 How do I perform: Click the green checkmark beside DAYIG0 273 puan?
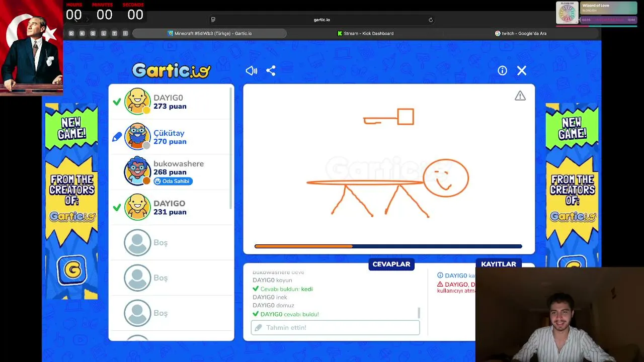tap(117, 102)
